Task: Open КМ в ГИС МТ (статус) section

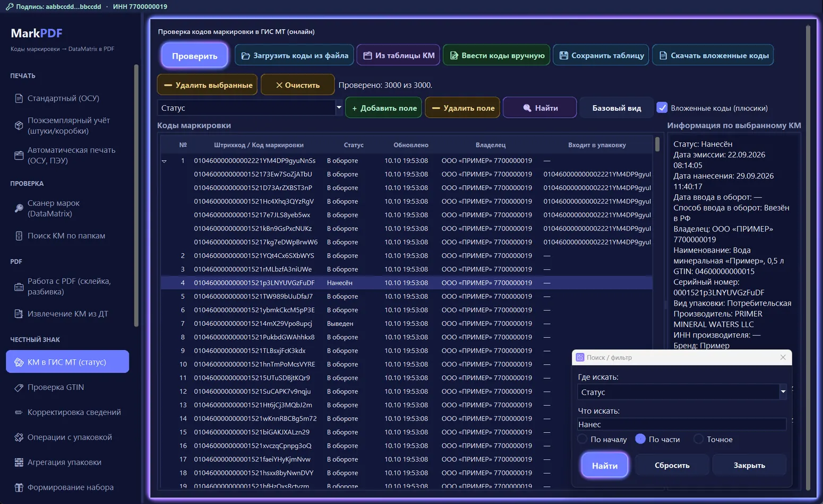Action: click(x=67, y=362)
